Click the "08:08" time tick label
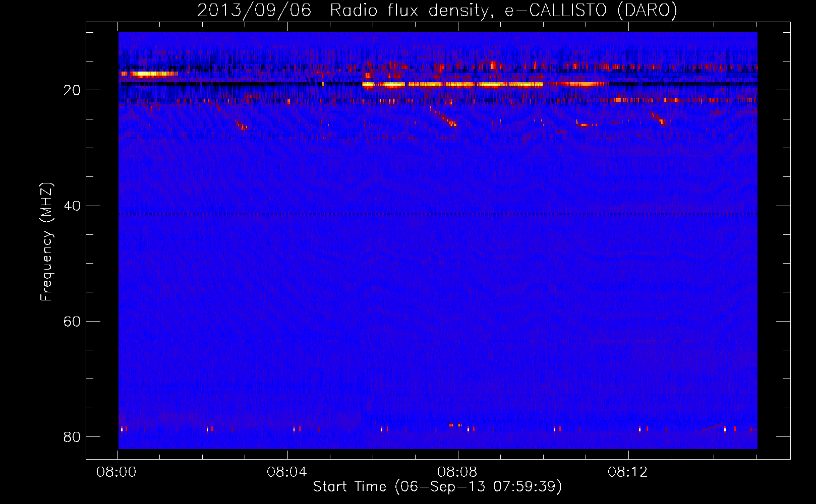The width and height of the screenshot is (816, 504). 457,472
